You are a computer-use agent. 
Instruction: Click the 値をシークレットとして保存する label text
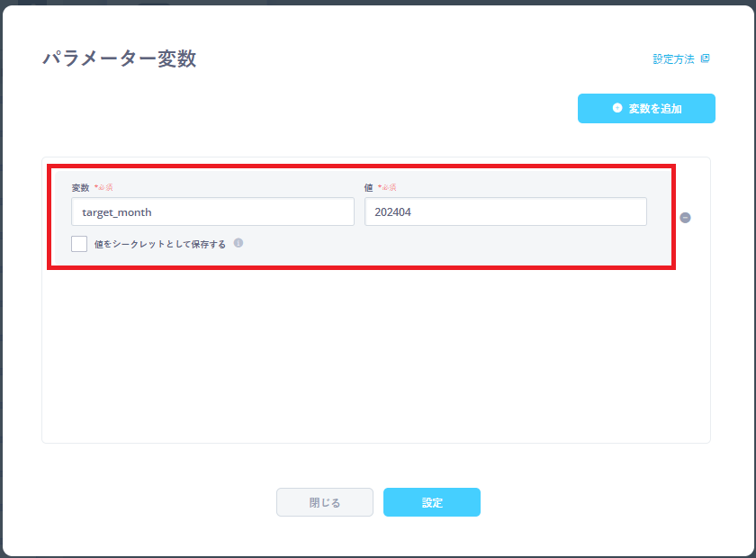click(x=159, y=244)
